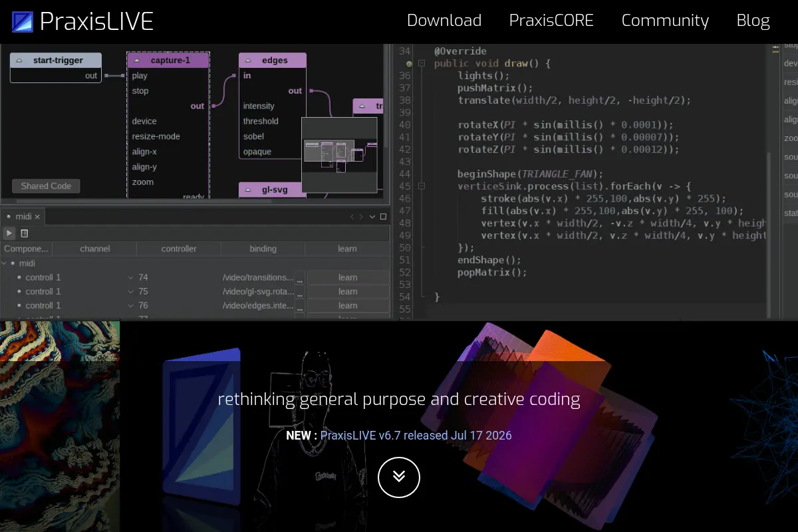Click the 'resize-mode' property on capture-1
The image size is (798, 532).
pos(156,136)
